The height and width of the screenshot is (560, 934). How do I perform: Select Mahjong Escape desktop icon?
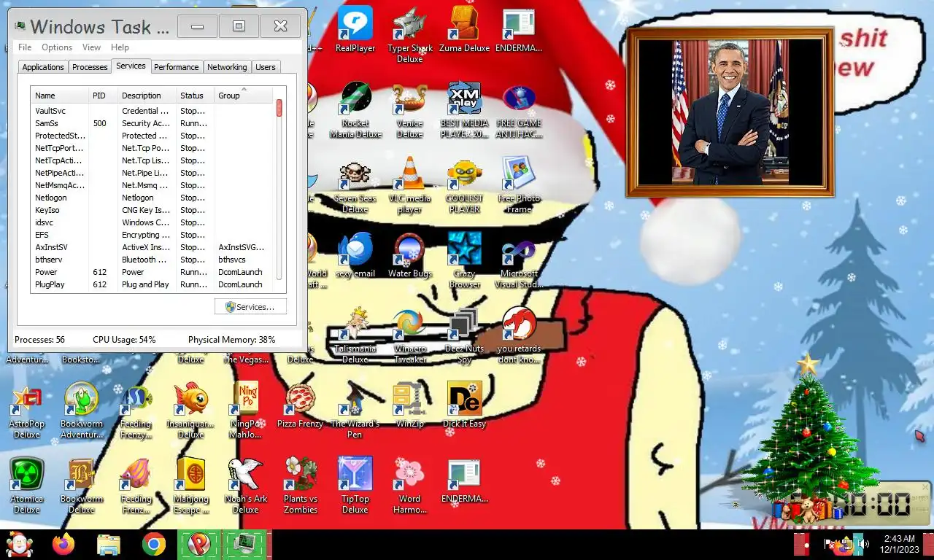coord(191,485)
